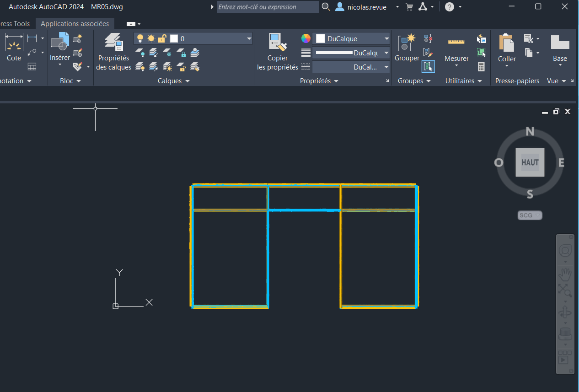The width and height of the screenshot is (579, 392).
Task: Open the quick calculator icon
Action: [481, 67]
